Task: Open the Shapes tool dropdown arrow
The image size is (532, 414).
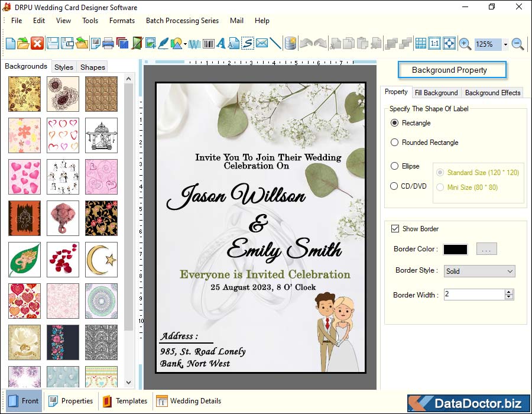Action: click(x=185, y=44)
